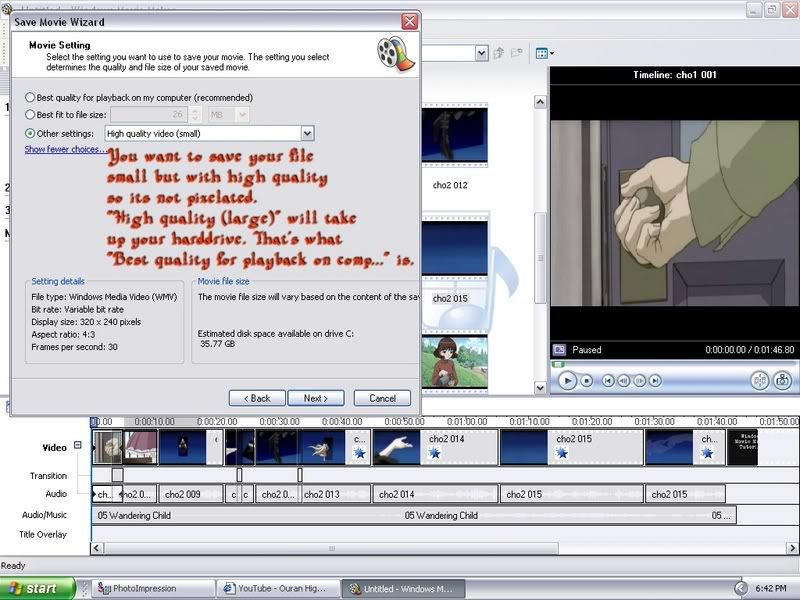Select Best quality for playback on my computer
800x600 pixels.
tap(30, 97)
